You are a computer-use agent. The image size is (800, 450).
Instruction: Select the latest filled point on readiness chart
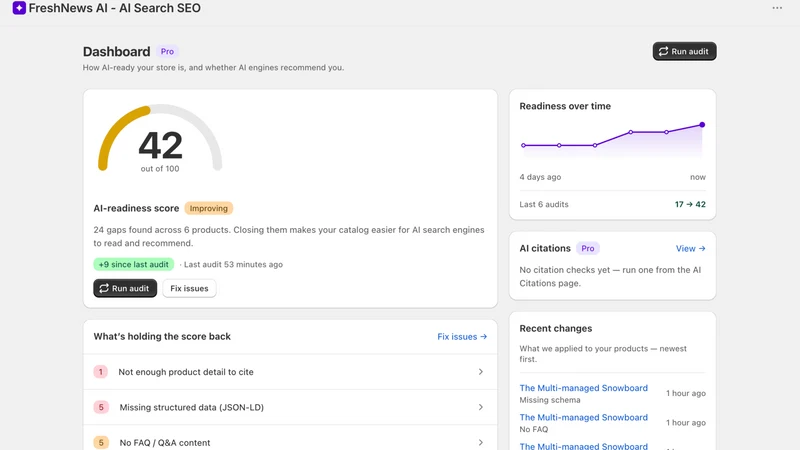(x=702, y=124)
